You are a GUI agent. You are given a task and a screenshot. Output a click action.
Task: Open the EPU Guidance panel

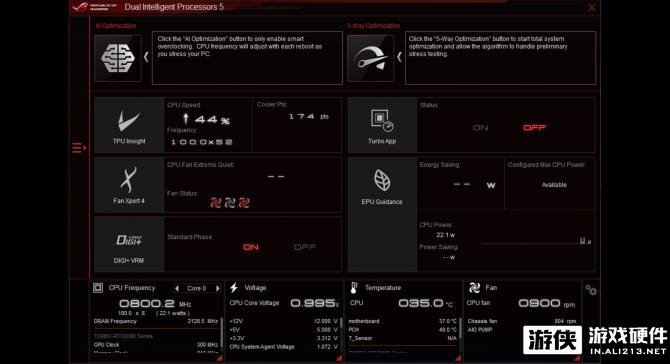382,214
